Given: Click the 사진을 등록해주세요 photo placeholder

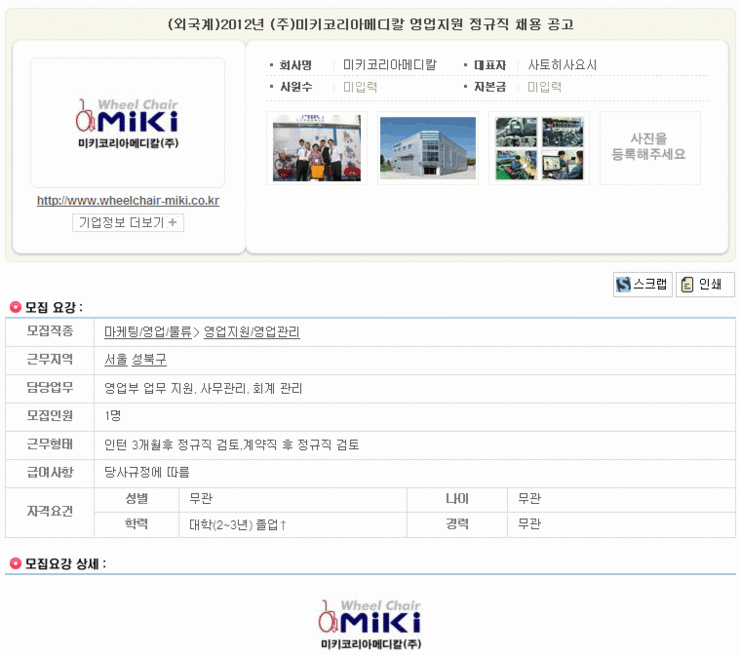Looking at the screenshot, I should tap(650, 148).
